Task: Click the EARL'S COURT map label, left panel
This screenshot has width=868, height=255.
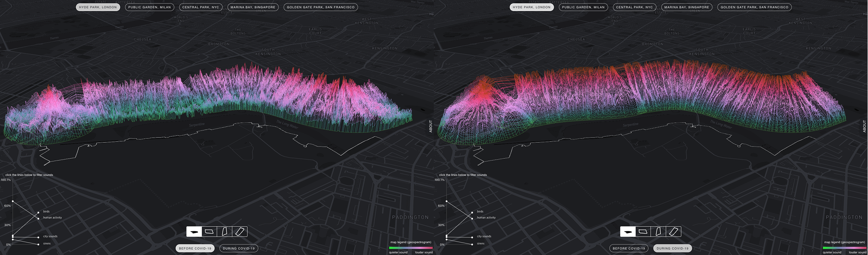Action: 315,31
